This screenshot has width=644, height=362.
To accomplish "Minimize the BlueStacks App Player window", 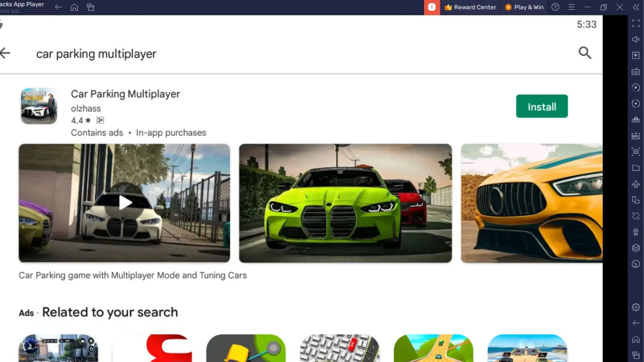I will click(588, 7).
